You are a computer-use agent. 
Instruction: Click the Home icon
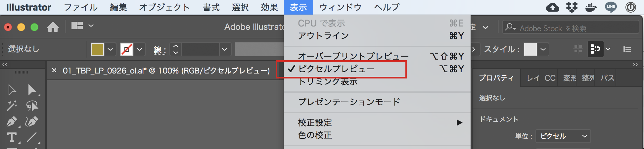click(53, 26)
